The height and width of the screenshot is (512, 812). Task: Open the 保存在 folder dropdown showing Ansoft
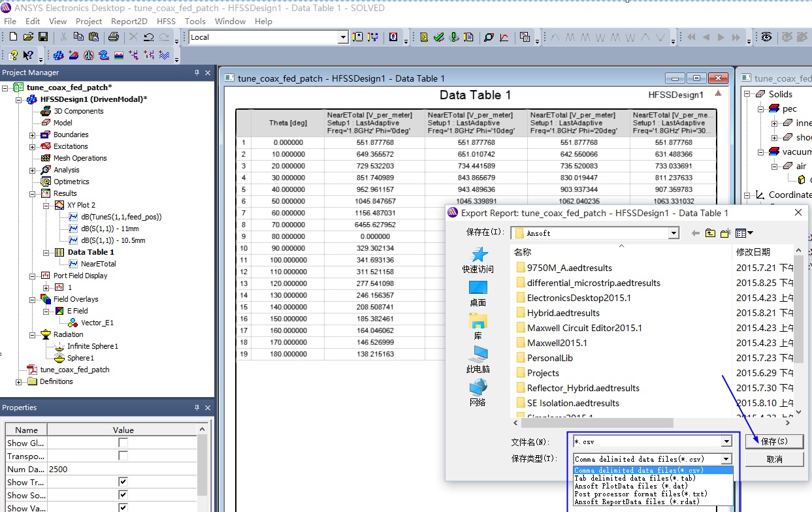pos(674,233)
